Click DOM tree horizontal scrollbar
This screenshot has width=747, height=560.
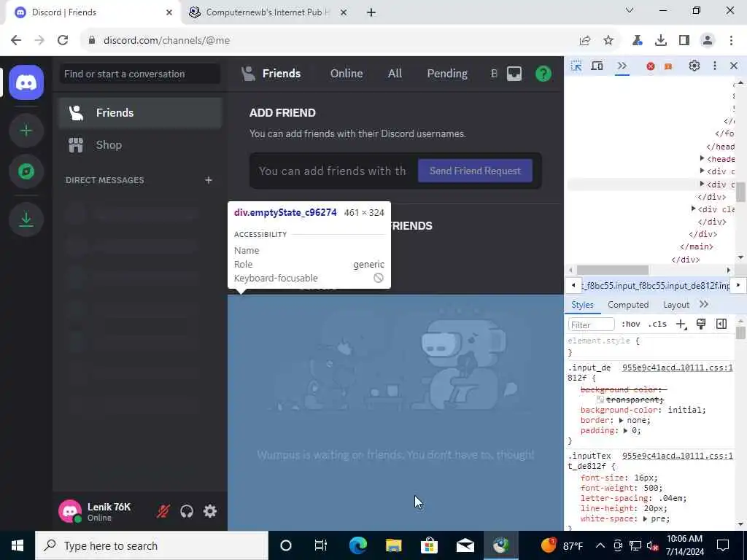612,271
